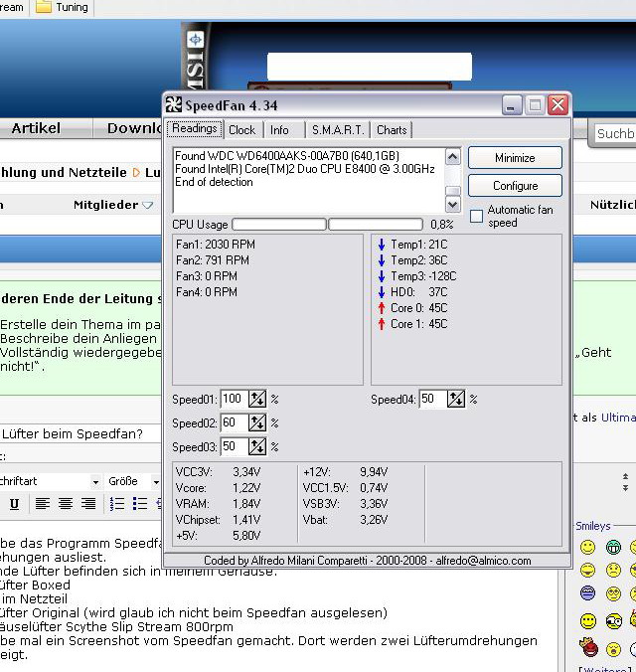Click the Temp3 blue down arrow icon

click(382, 276)
